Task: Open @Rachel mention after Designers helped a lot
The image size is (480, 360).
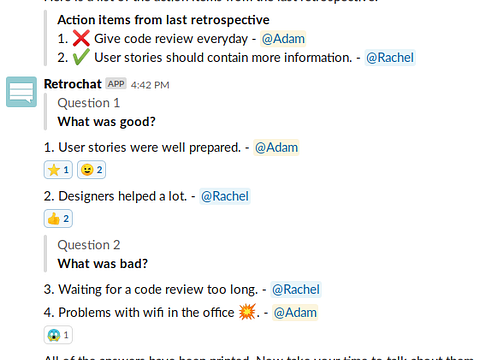Action: [x=225, y=196]
